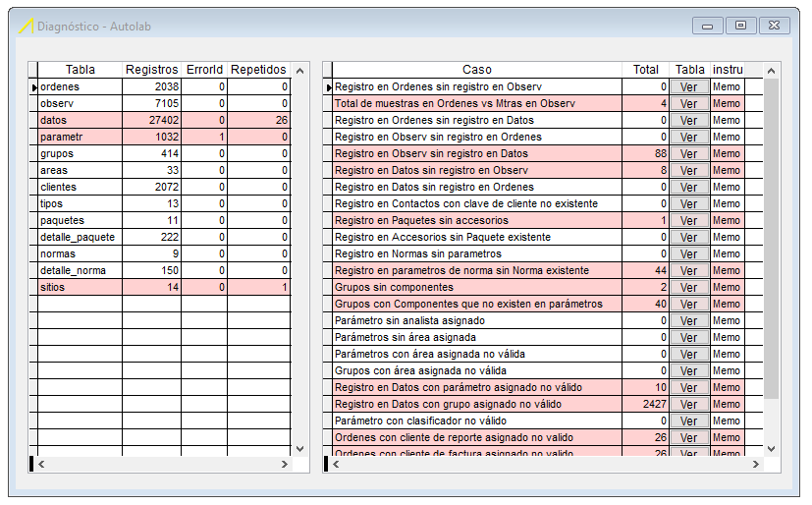Click Memo cell for 'Registro en Datos sin registro en Ordenes'
This screenshot has width=812, height=505.
(728, 187)
